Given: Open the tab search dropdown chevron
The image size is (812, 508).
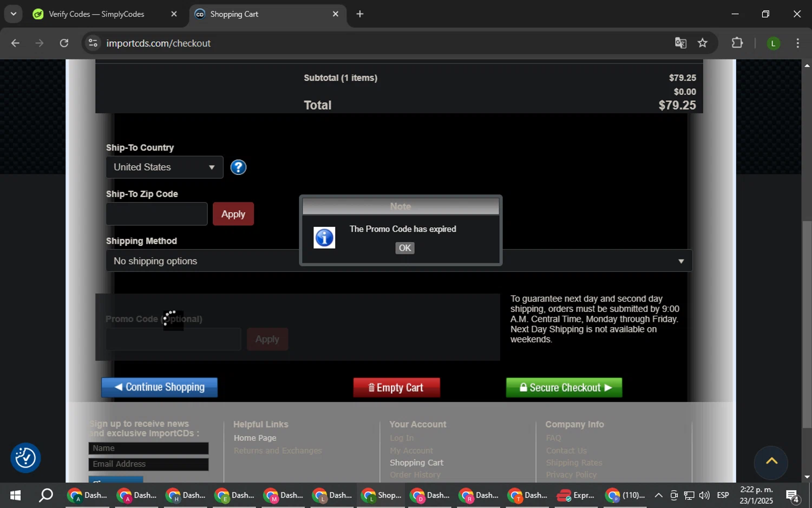Looking at the screenshot, I should click(13, 14).
